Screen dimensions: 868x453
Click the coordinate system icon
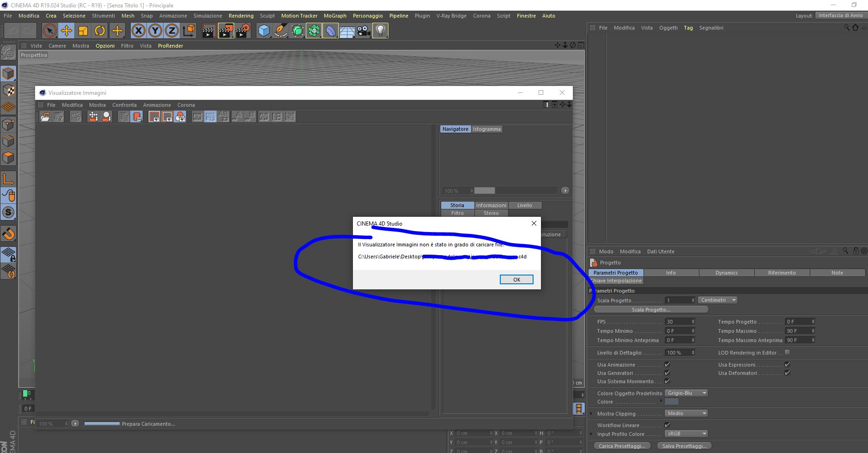coord(188,31)
